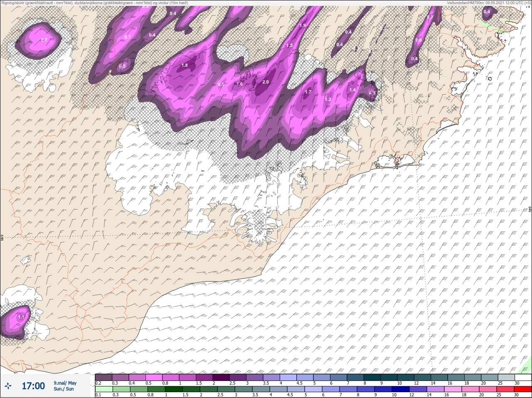Click the 1.4 precipitation value on the map
Viewport: 532px width, 398px height.
352,90
